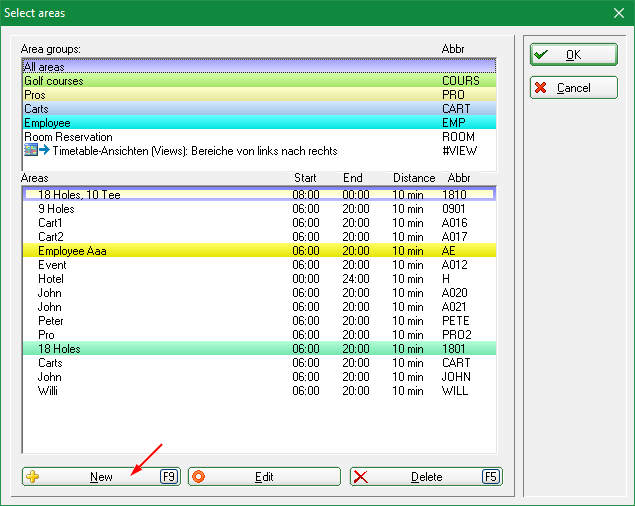Screen dimensions: 635x506
Task: Click the green checkmark on OK button
Action: click(x=541, y=54)
